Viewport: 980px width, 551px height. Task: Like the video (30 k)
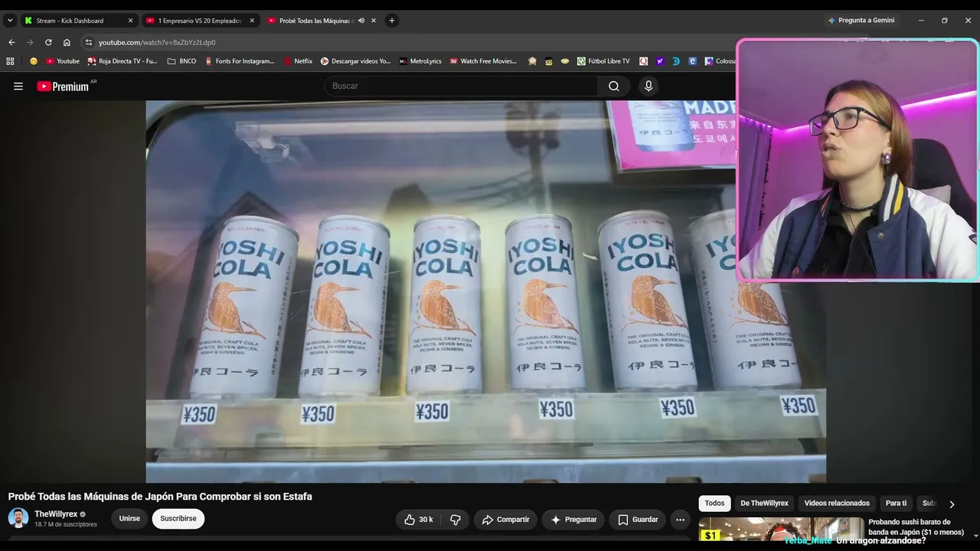click(418, 520)
